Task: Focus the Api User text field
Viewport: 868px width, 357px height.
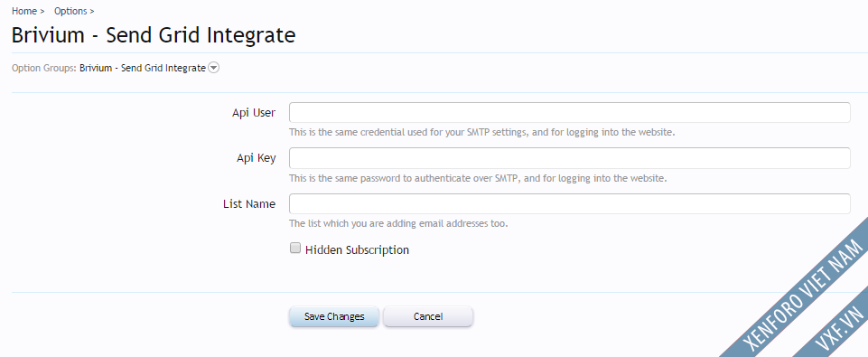Action: click(x=570, y=113)
